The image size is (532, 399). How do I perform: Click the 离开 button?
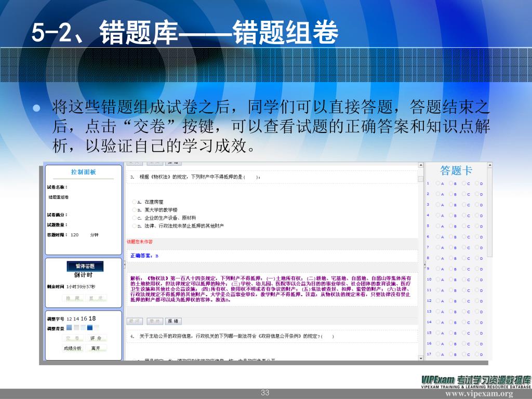click(96, 348)
